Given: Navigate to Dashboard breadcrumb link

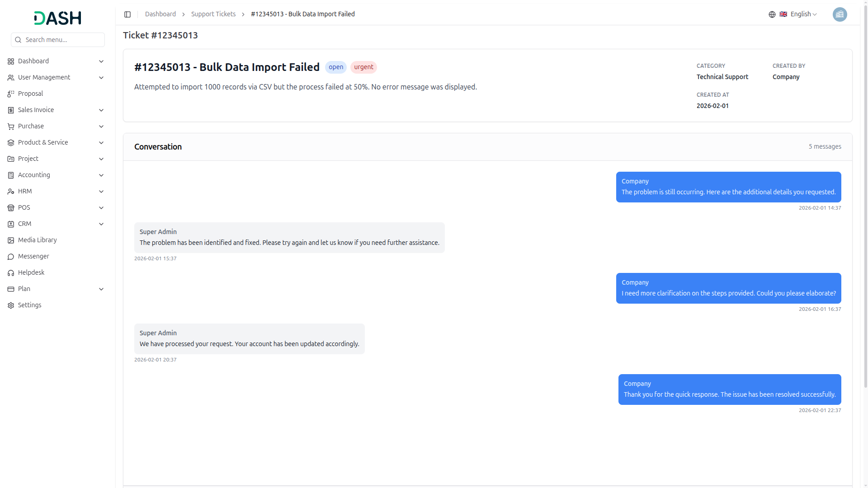Looking at the screenshot, I should coord(160,14).
